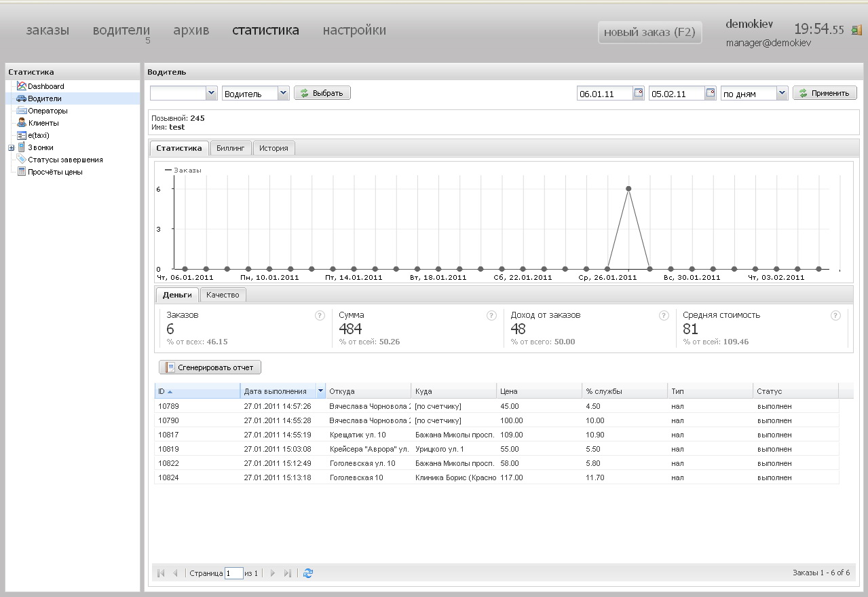Go to last page of orders table
Screen dimensions: 868x597
[287, 573]
